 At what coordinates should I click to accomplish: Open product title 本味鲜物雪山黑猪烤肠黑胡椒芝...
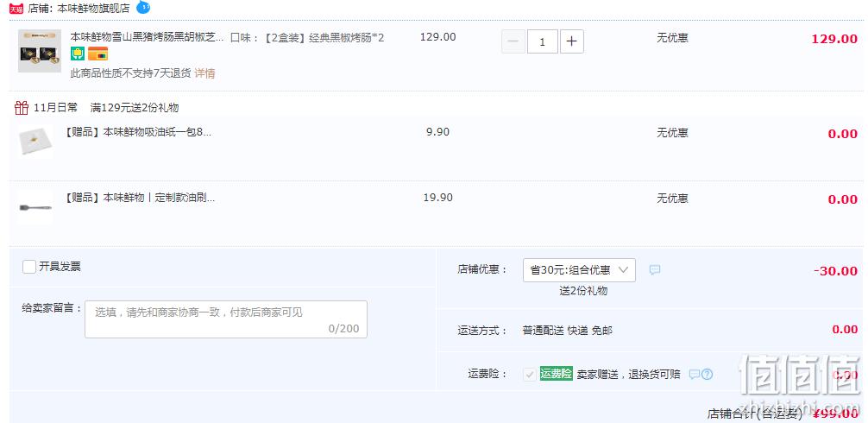click(x=148, y=37)
